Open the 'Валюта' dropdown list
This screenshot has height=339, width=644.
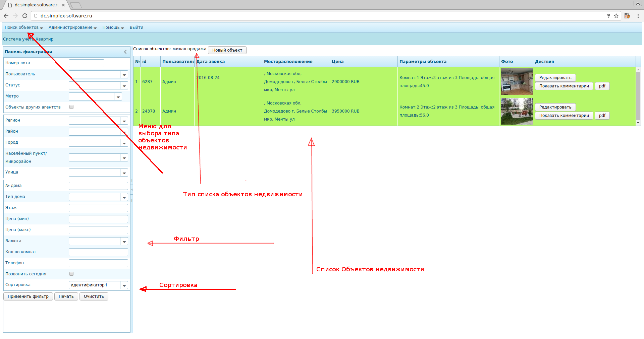point(124,242)
